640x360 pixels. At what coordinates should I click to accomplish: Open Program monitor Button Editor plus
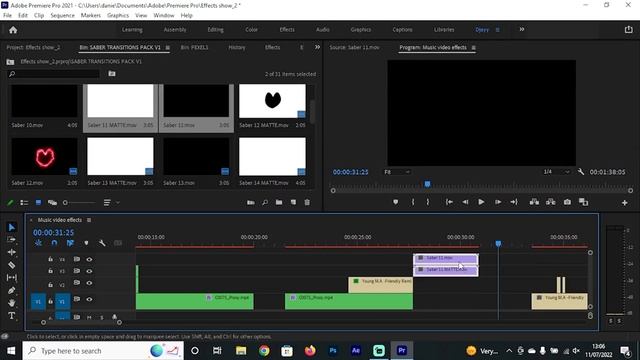pyautogui.click(x=624, y=202)
